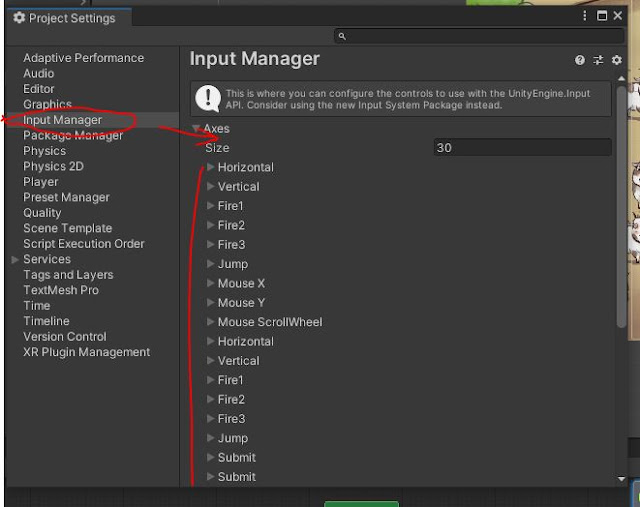Expand the Fire1 axis entry
The image size is (640, 507).
(x=210, y=206)
